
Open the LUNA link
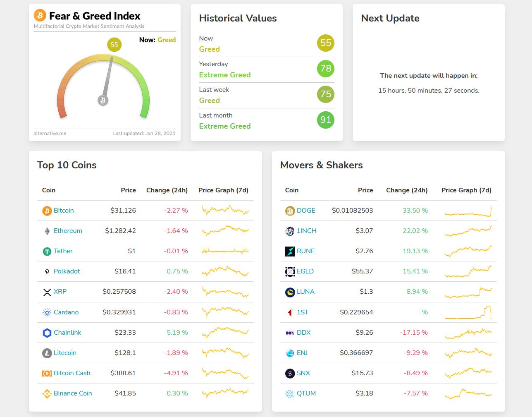(305, 292)
